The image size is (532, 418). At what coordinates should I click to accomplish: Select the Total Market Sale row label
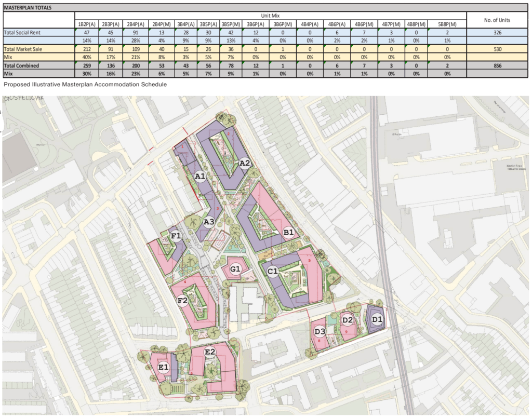[23, 49]
